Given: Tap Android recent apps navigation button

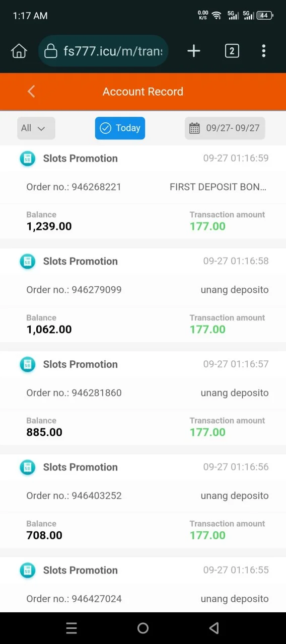Looking at the screenshot, I should (x=71, y=628).
